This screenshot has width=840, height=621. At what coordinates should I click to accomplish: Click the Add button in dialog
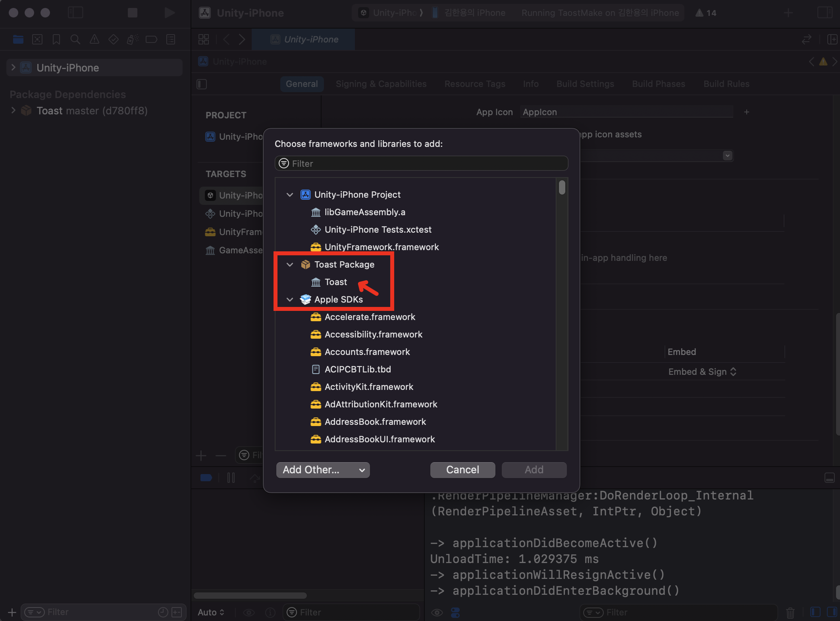534,470
